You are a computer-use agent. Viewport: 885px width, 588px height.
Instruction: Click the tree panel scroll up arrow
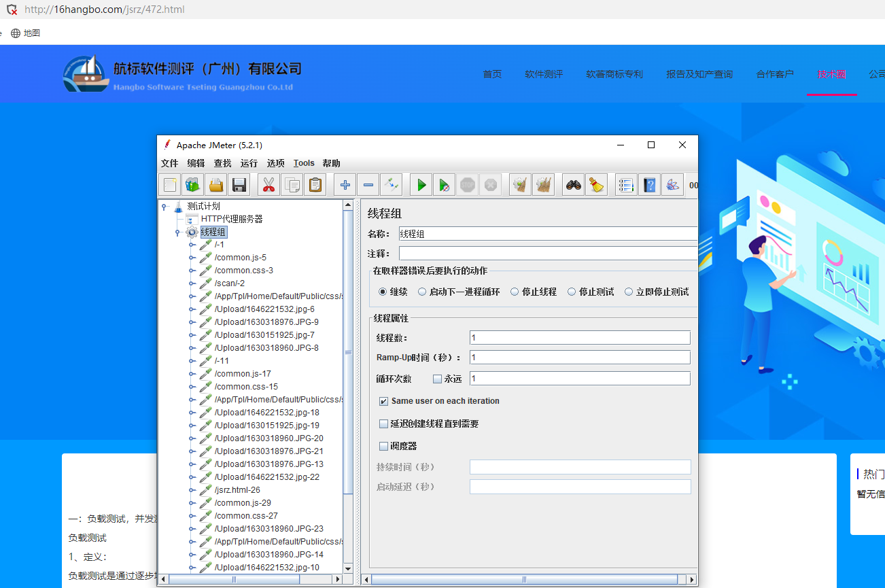point(349,205)
